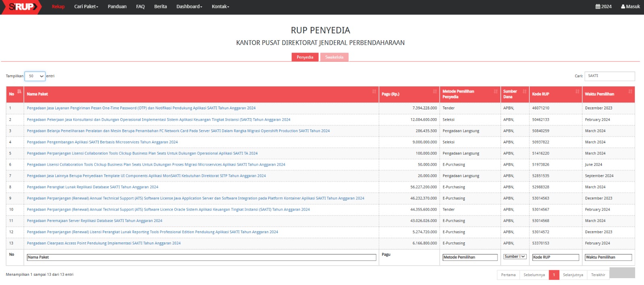Click the Cari search field
Image resolution: width=644 pixels, height=285 pixels.
610,76
